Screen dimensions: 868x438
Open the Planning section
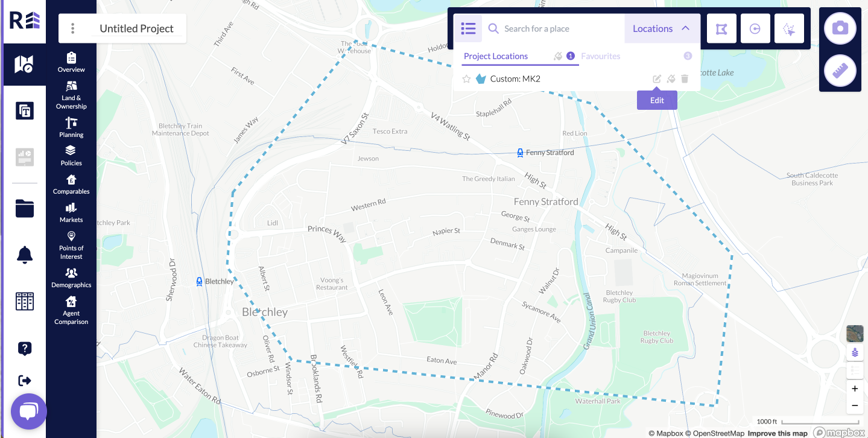pyautogui.click(x=71, y=127)
